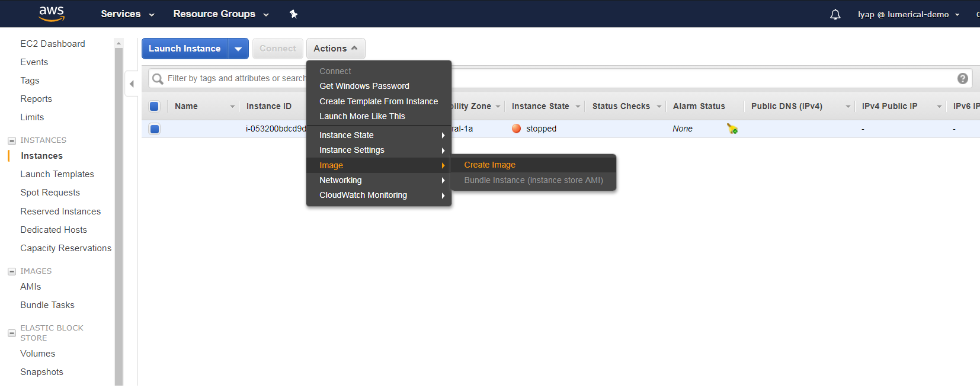Image resolution: width=980 pixels, height=388 pixels.
Task: Open the AMIs page
Action: click(x=31, y=287)
